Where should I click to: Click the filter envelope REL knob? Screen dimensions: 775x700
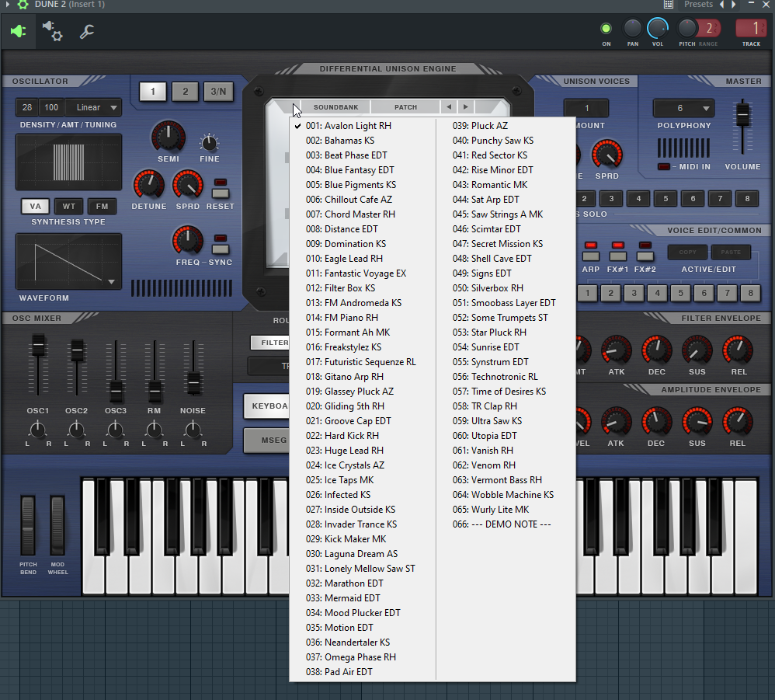[738, 350]
